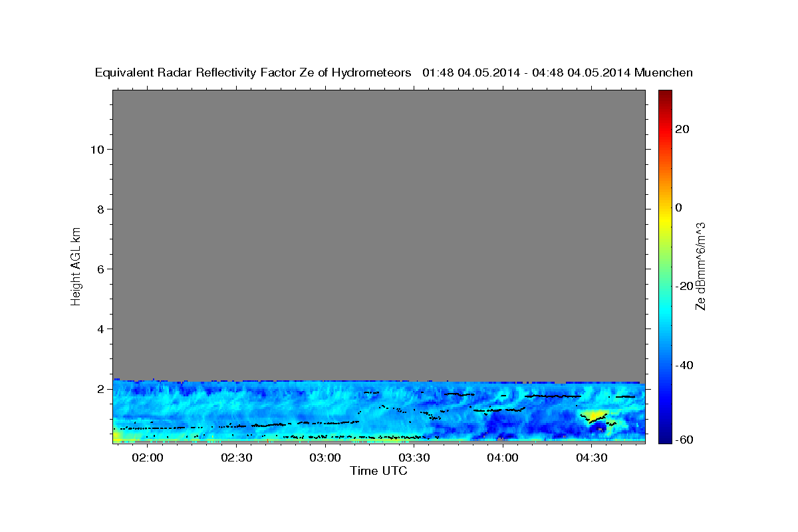The height and width of the screenshot is (532, 798).
Task: Click the '02:30' time tick label
Action: click(x=236, y=458)
